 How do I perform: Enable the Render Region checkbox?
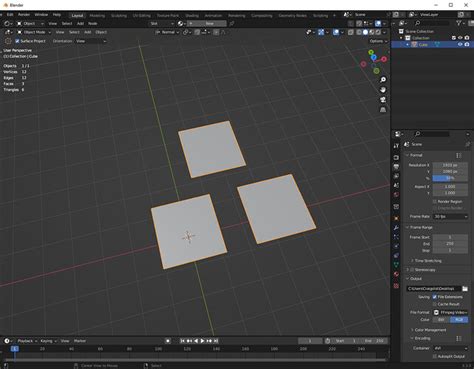coord(435,202)
